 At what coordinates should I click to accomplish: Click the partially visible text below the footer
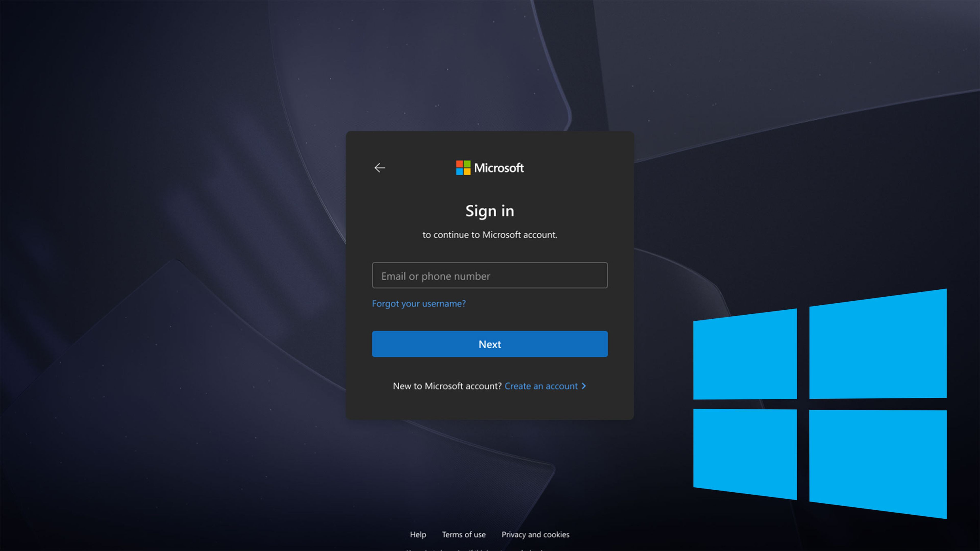(490, 549)
